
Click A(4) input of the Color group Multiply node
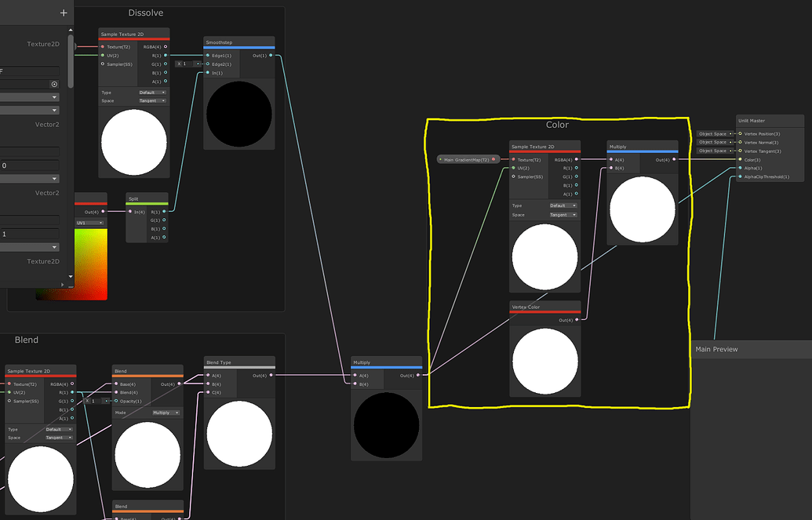611,159
